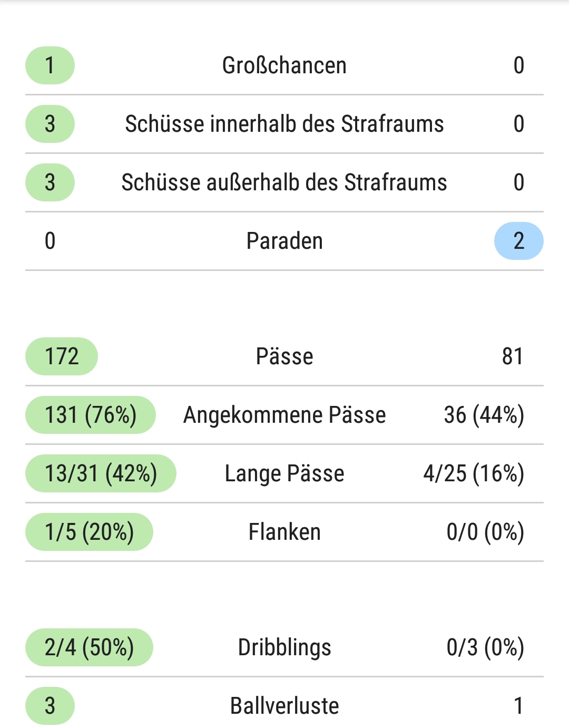
Task: Tap the Pässe row label
Action: pos(284,356)
